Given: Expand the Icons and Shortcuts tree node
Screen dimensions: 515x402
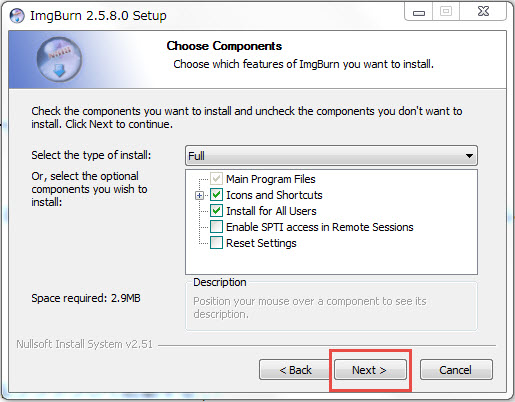Looking at the screenshot, I should pos(199,195).
